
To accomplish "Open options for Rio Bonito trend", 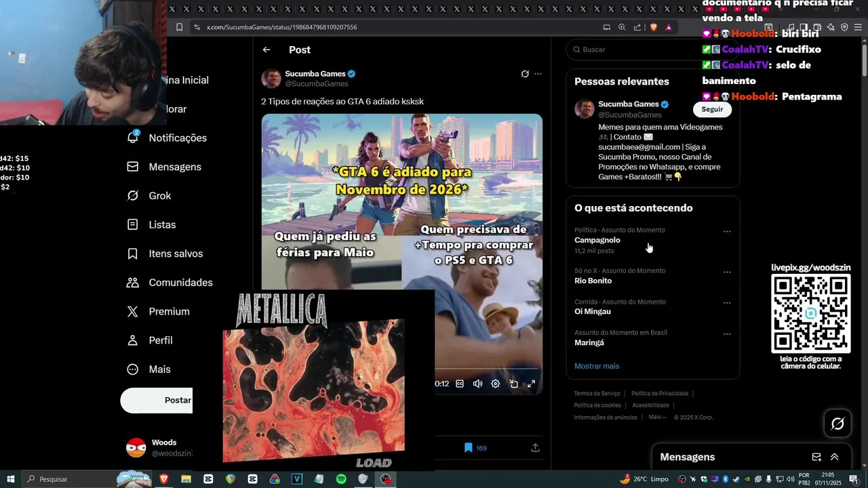I will click(x=727, y=272).
